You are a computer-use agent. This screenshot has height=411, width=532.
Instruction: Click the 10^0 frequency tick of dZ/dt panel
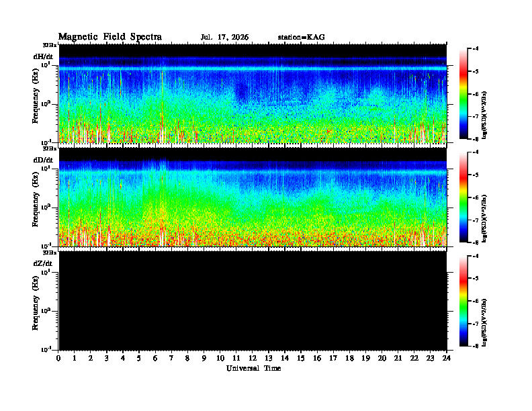[46, 311]
